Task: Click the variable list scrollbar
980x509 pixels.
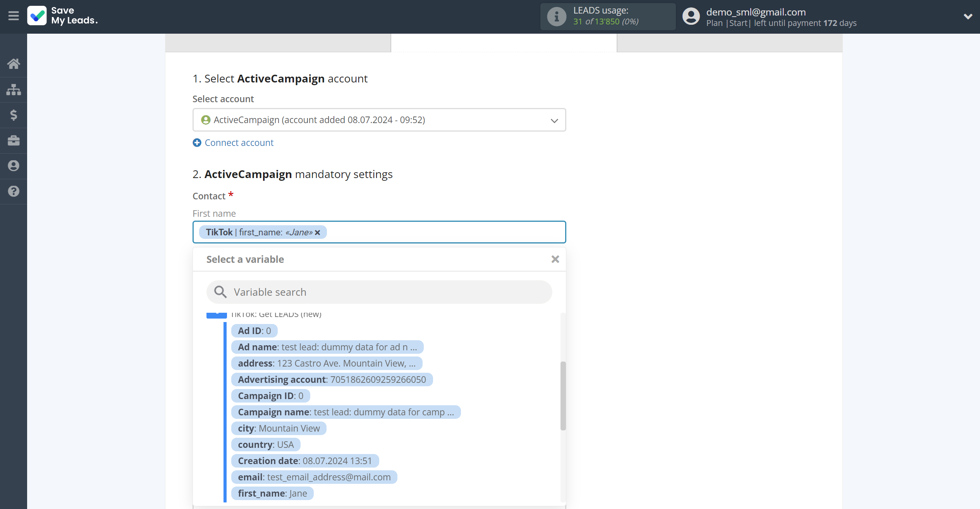Action: 563,396
